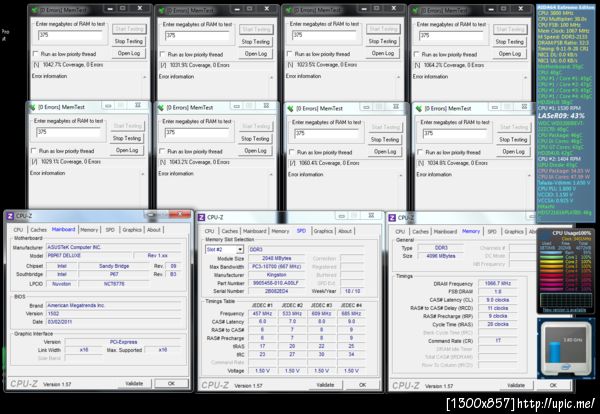Open Log in the 1029.1% coverage MemTest
The width and height of the screenshot is (600, 414).
tap(127, 150)
